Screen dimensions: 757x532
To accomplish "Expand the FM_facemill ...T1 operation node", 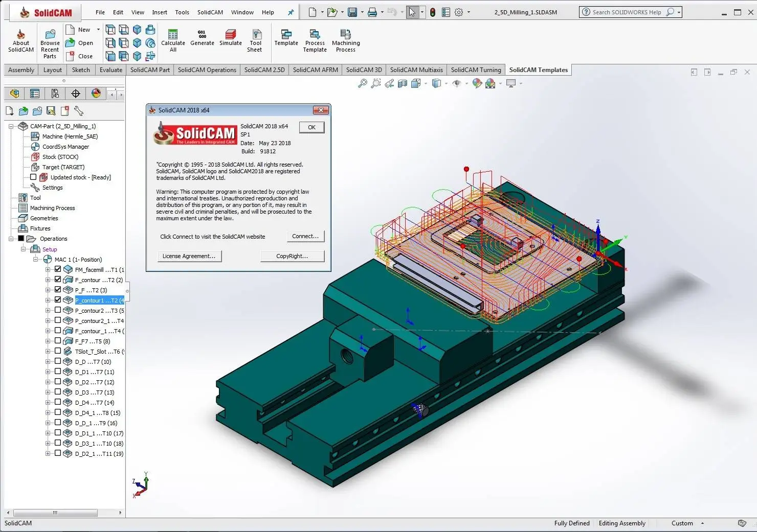I will [x=48, y=269].
